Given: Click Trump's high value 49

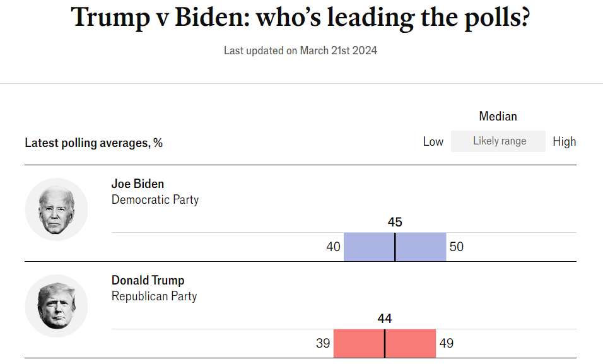Looking at the screenshot, I should pos(446,343).
